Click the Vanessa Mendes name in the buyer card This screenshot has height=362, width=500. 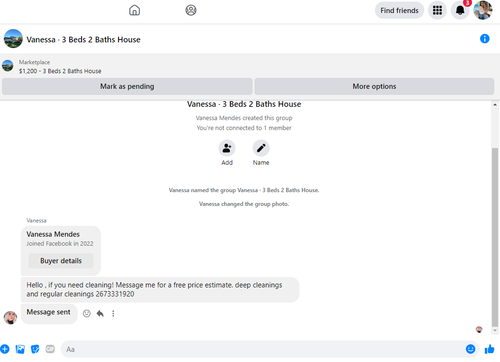coord(53,234)
